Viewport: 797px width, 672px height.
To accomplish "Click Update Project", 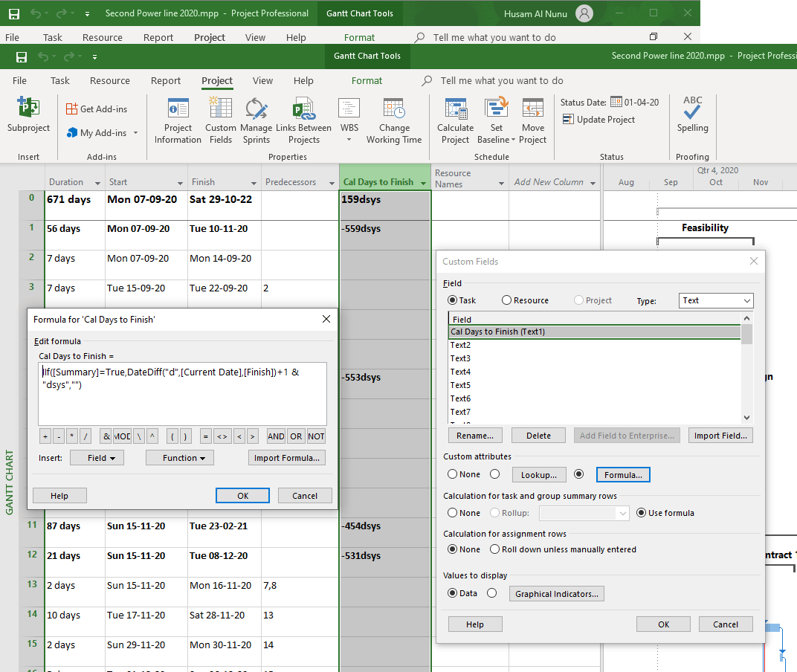I will 598,120.
